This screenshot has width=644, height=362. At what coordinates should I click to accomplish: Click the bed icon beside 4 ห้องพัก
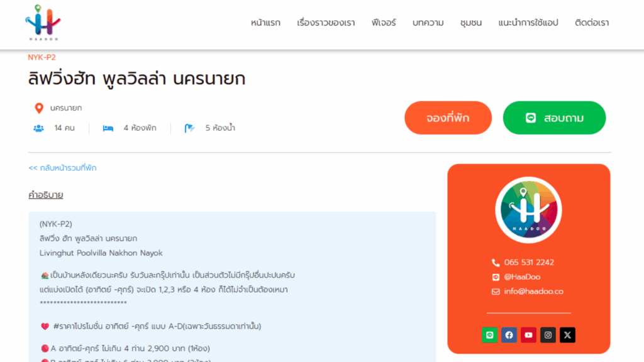pyautogui.click(x=108, y=128)
